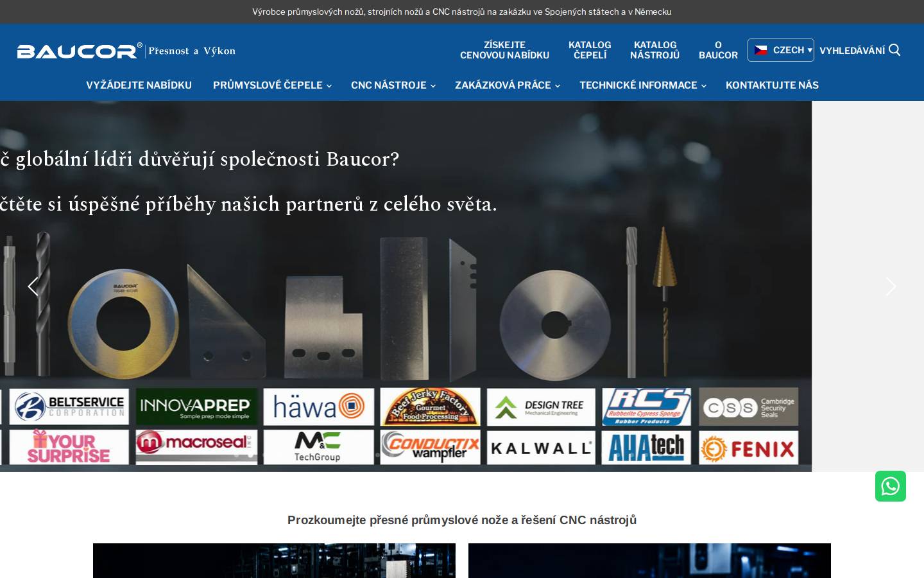
Task: Open Vyžádejte nabídku menu item
Action: pyautogui.click(x=139, y=85)
